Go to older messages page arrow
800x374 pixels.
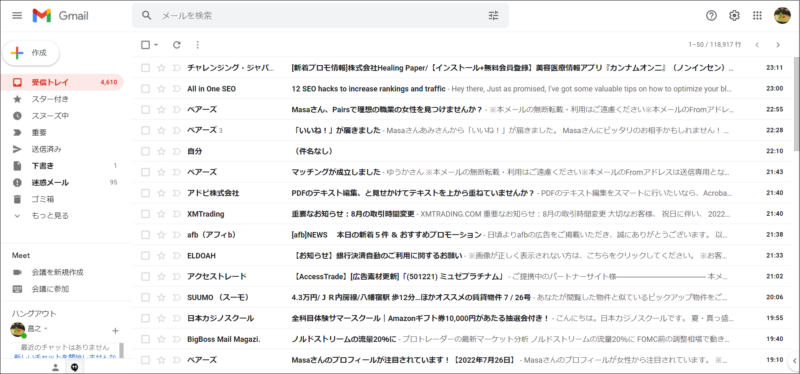click(778, 45)
